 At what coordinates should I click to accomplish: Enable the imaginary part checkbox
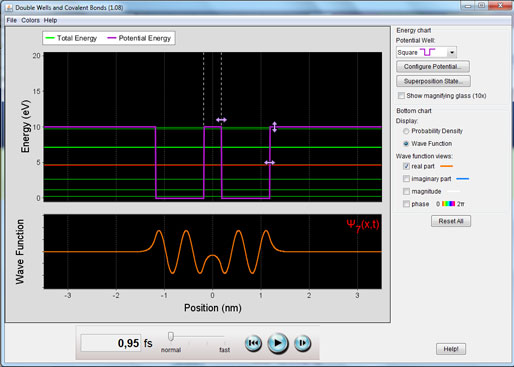pyautogui.click(x=406, y=179)
